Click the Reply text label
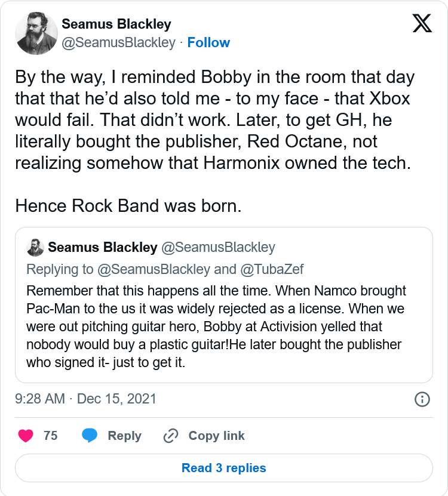The height and width of the screenshot is (496, 448). pos(124,436)
